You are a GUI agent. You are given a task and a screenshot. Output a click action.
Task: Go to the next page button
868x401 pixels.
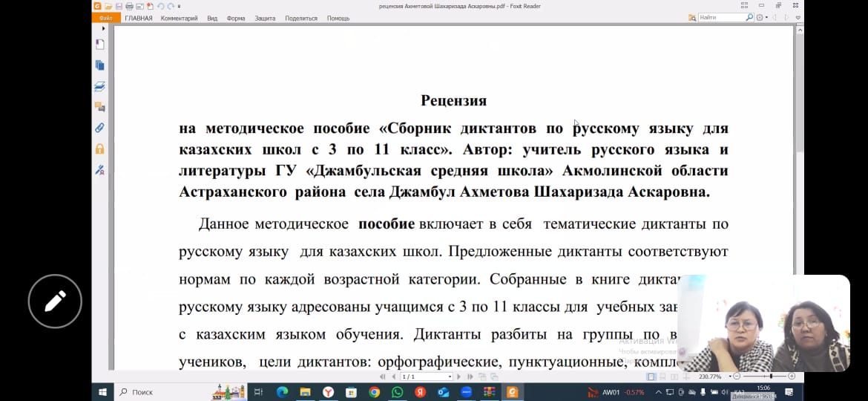click(459, 376)
